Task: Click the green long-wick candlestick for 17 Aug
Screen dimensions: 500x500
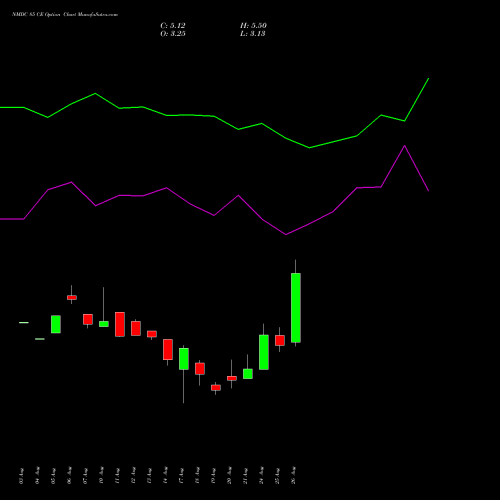Action: pyautogui.click(x=184, y=359)
